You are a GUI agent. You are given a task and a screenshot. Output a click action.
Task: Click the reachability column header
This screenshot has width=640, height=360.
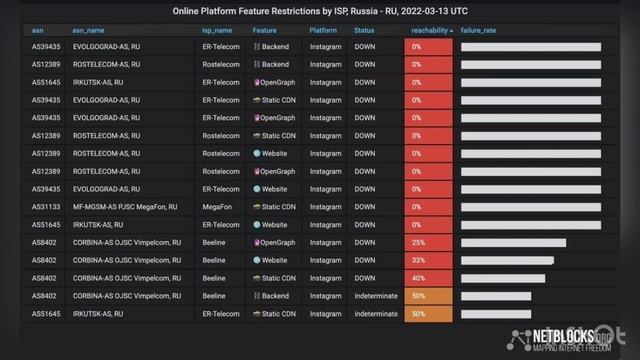[429, 31]
